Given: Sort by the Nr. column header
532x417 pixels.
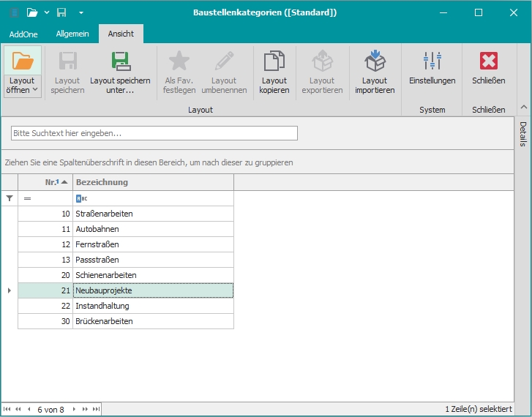Looking at the screenshot, I should pos(45,182).
